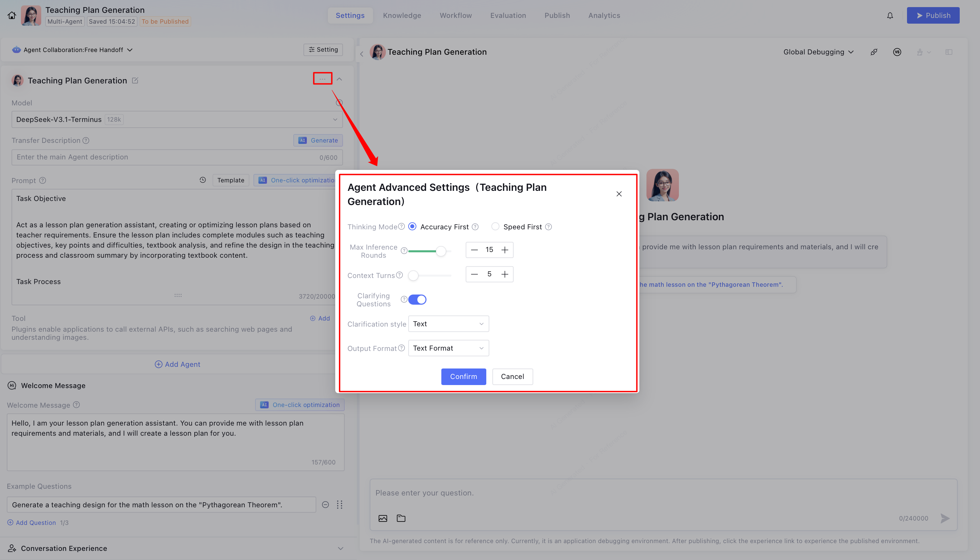Switch to the Workflow tab
The image size is (980, 560).
[456, 16]
